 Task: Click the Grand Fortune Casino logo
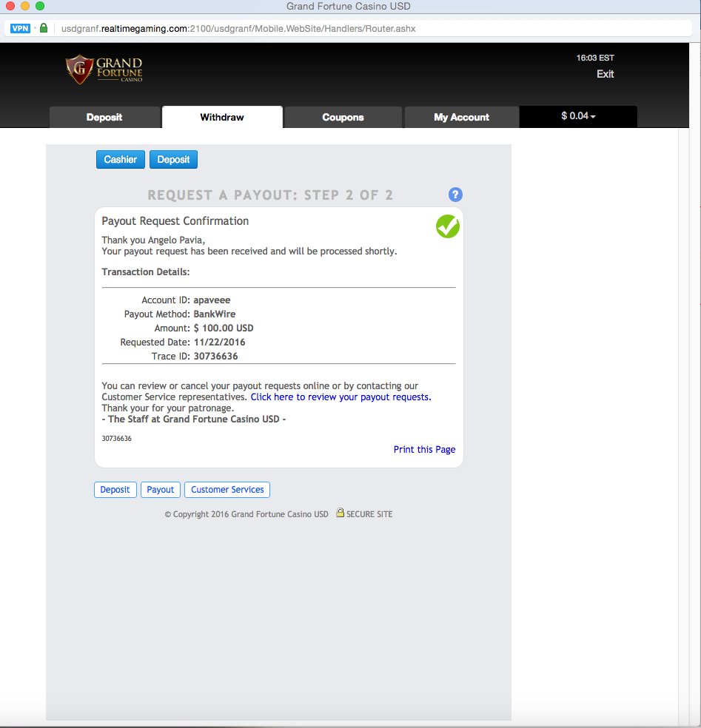click(104, 70)
